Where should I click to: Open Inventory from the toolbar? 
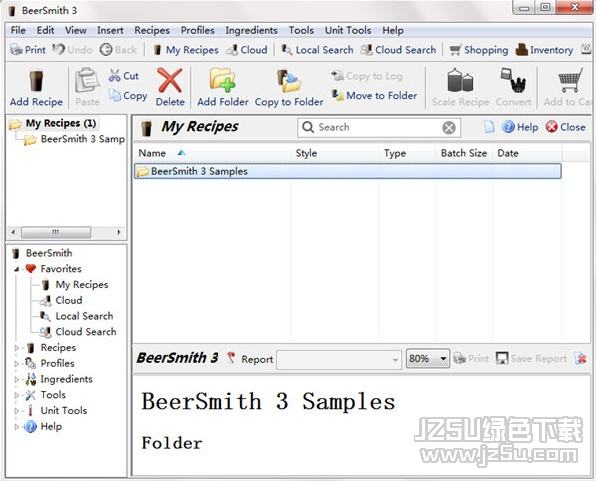click(x=544, y=50)
